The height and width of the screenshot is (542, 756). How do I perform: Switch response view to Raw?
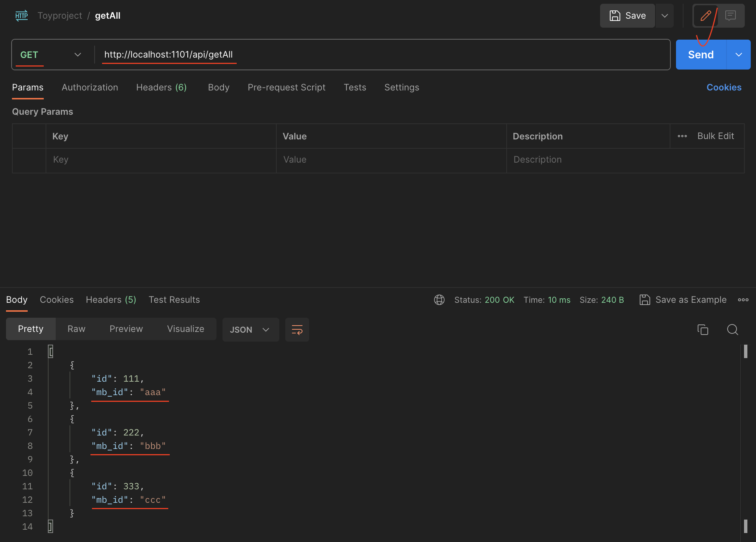(x=76, y=329)
